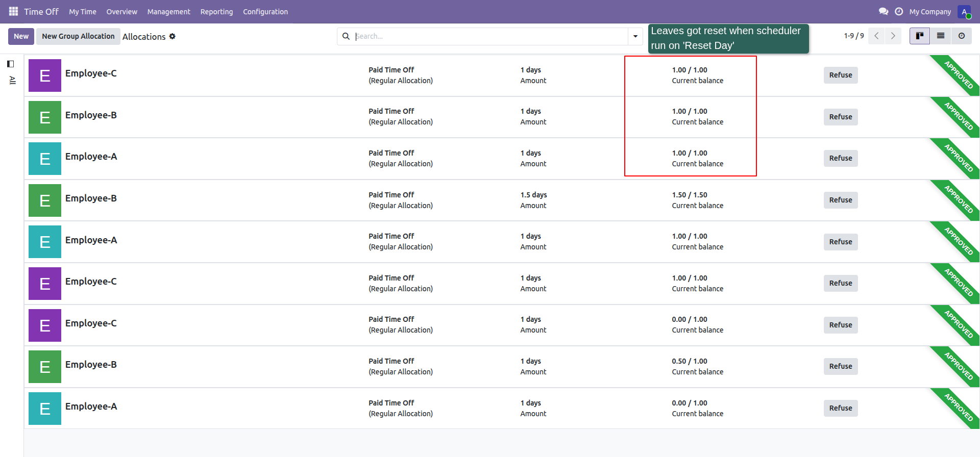This screenshot has width=980, height=457.
Task: Click the Allocations breadcrumb title
Action: point(144,37)
